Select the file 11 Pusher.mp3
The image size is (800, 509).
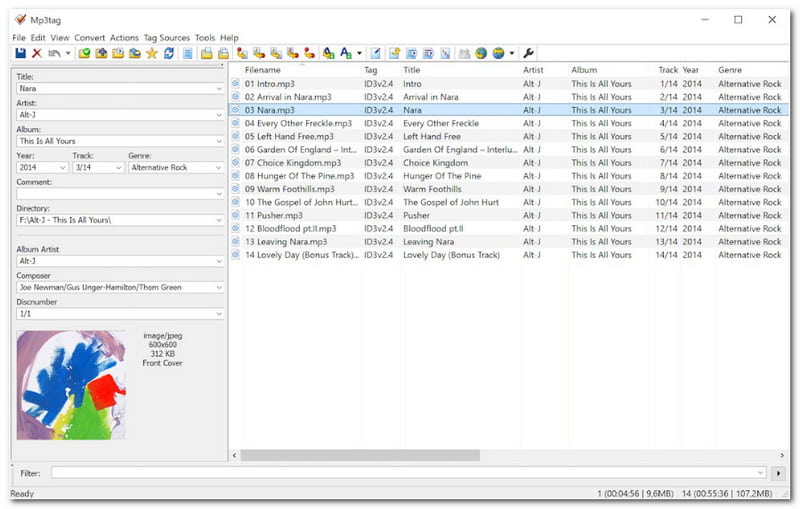[x=273, y=216]
